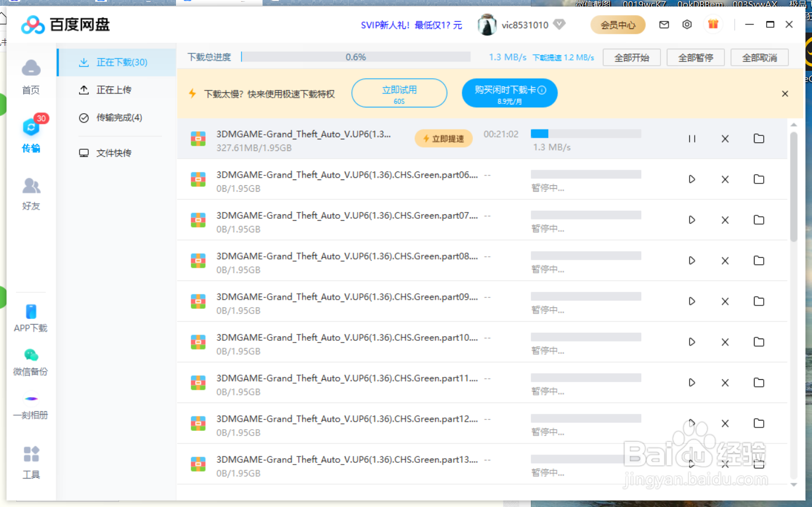Cancel the first GTA V download
The height and width of the screenshot is (507, 812).
click(x=725, y=139)
